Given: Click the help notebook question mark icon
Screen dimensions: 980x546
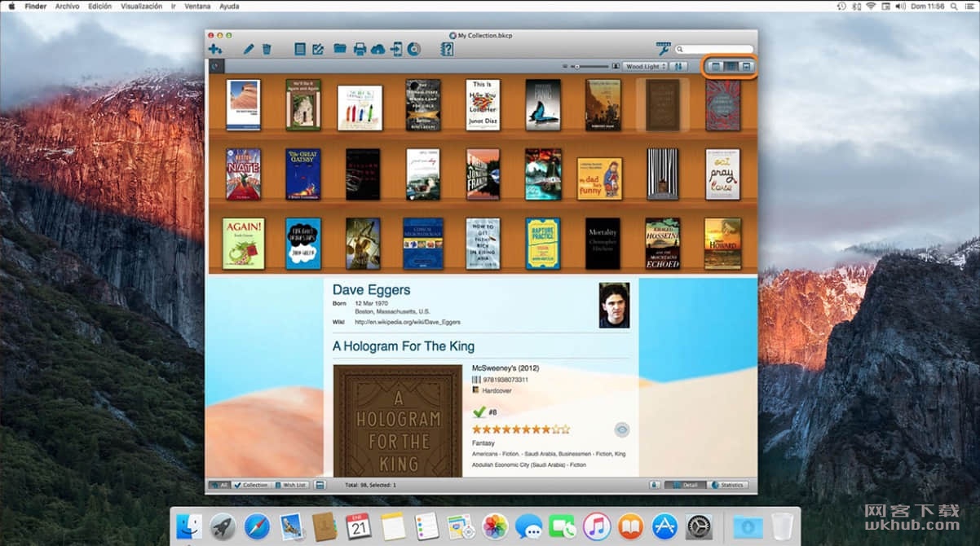Looking at the screenshot, I should [x=447, y=50].
